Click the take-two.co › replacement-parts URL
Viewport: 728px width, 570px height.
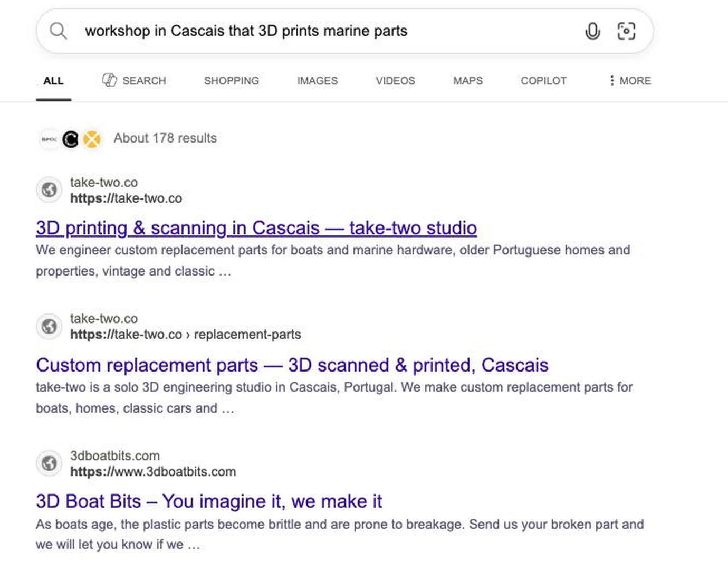[186, 335]
